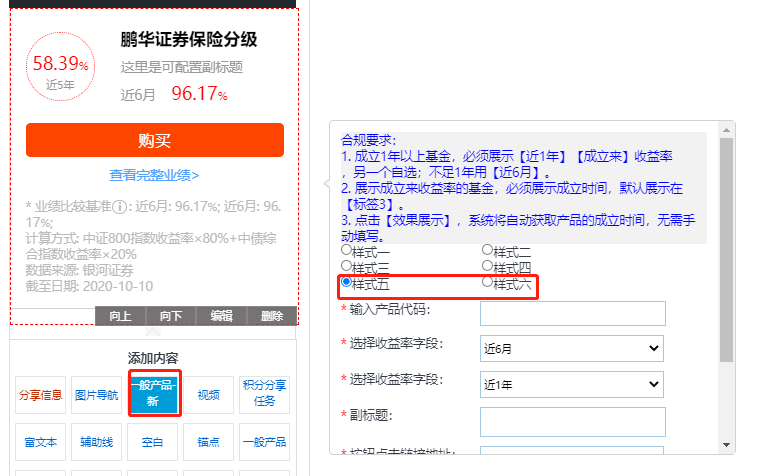Click the 截至日期: 2020-10-10 text
Screen dimensions: 764x476
89,286
